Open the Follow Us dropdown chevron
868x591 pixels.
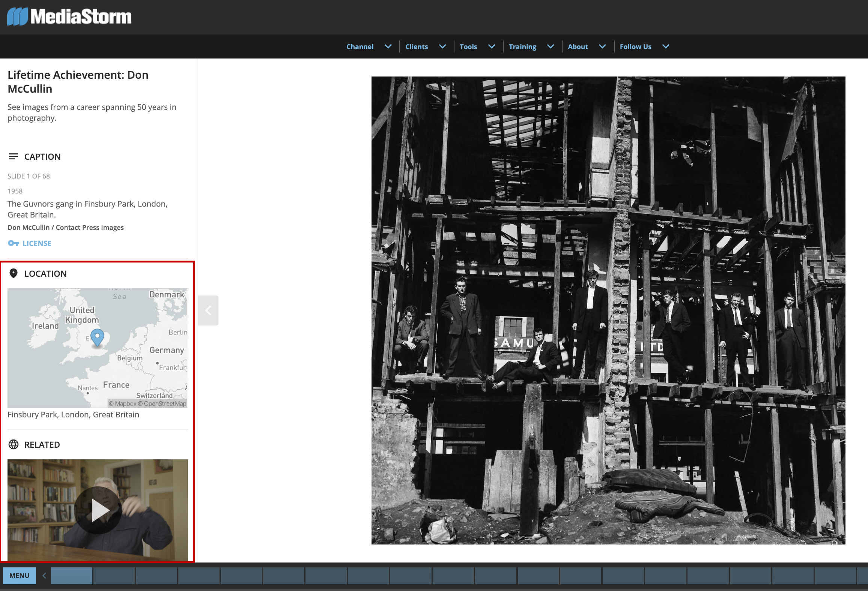click(x=666, y=46)
